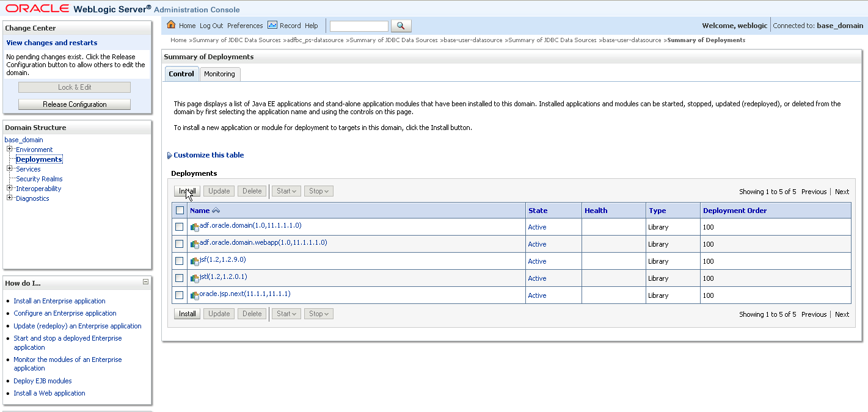The height and width of the screenshot is (412, 868).
Task: Click the Record icon in toolbar
Action: click(272, 25)
